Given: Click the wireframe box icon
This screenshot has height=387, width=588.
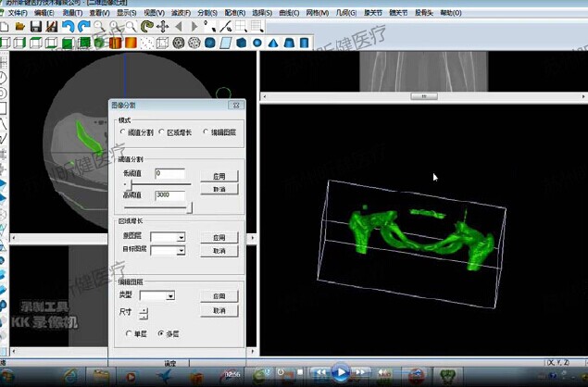Looking at the screenshot, I should [x=162, y=43].
